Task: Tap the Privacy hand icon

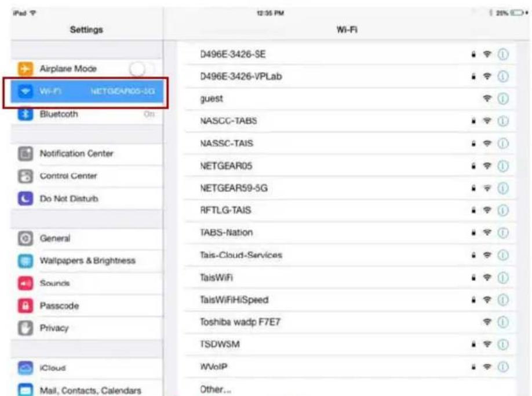Action: 25,328
